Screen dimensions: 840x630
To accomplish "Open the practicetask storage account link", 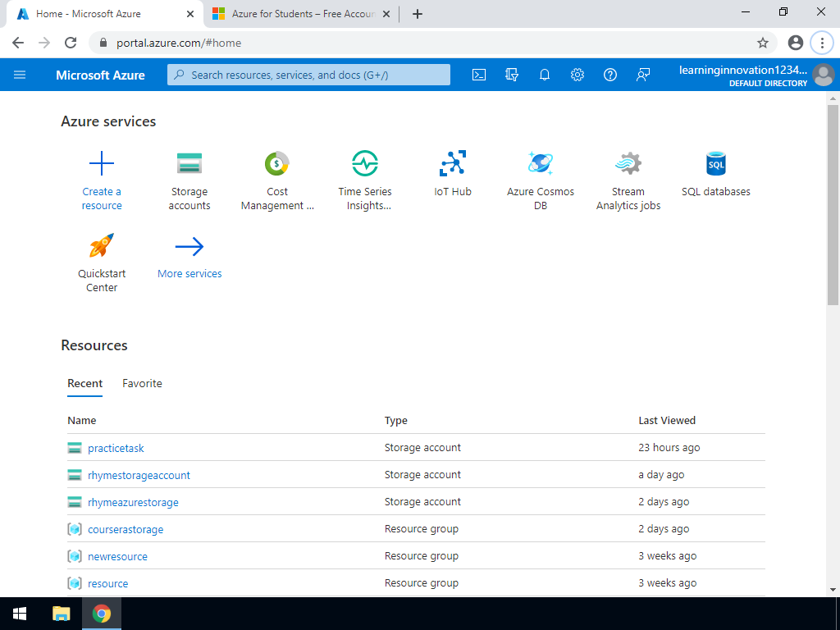I will tap(116, 448).
